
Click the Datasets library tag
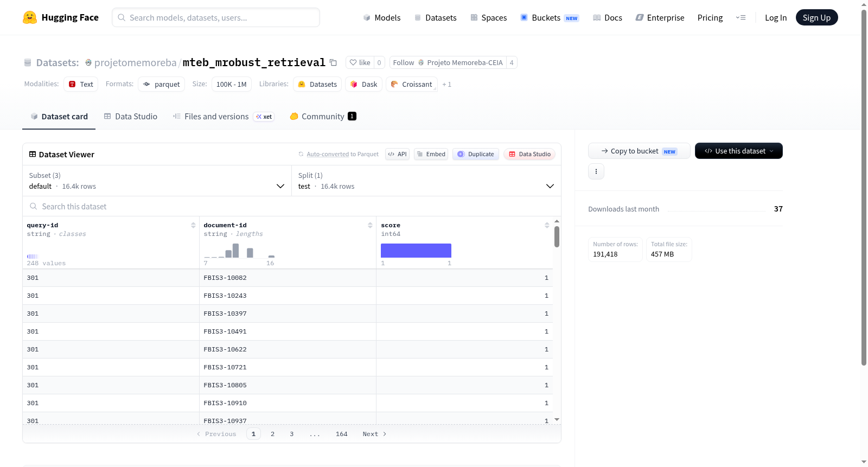coord(317,84)
